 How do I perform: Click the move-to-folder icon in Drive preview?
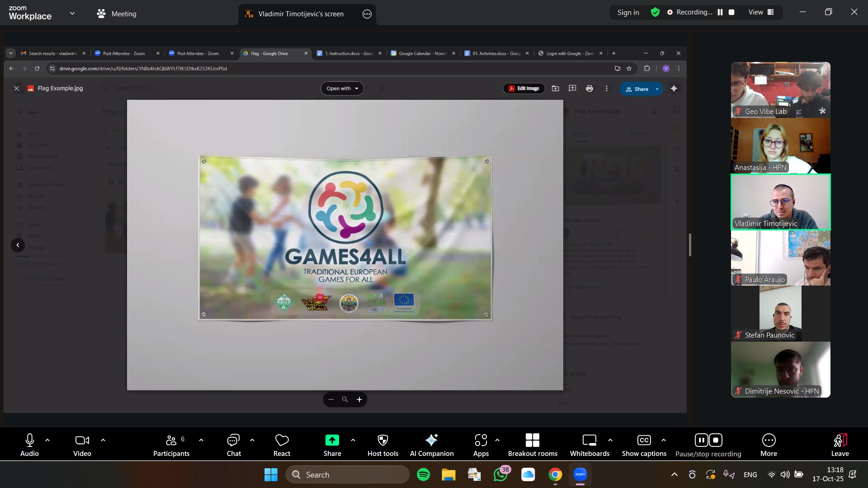[x=556, y=89]
